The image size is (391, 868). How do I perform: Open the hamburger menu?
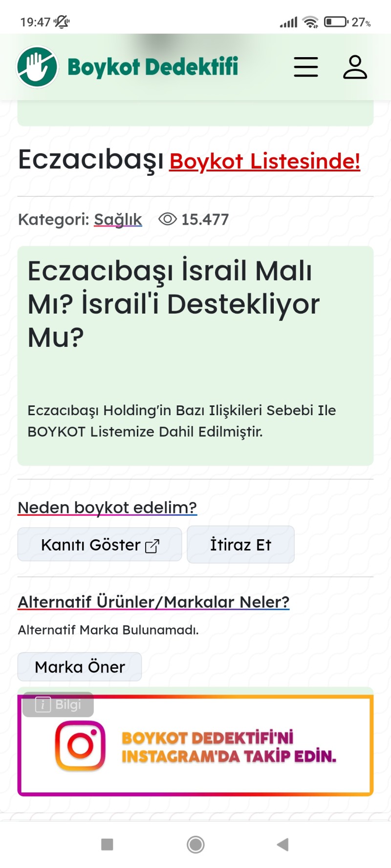(306, 67)
